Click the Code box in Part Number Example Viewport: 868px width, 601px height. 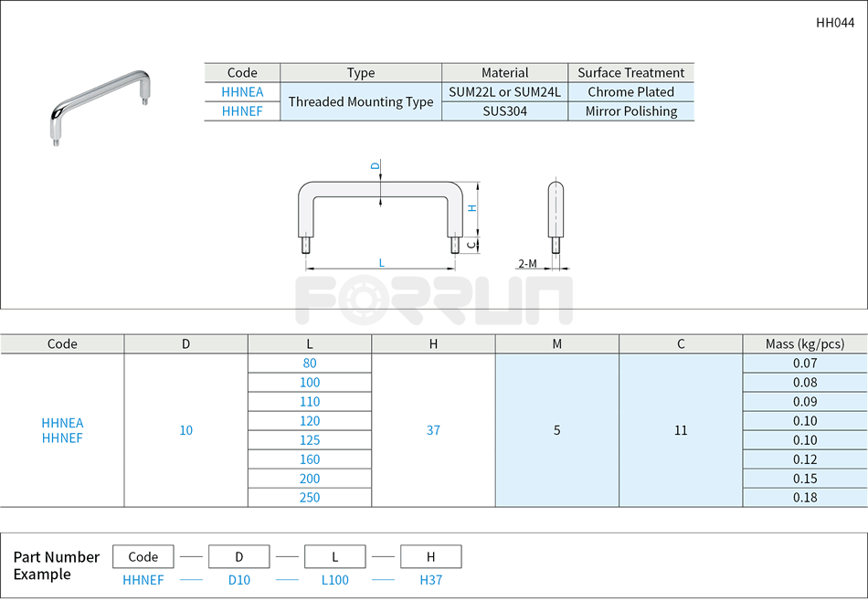click(143, 556)
